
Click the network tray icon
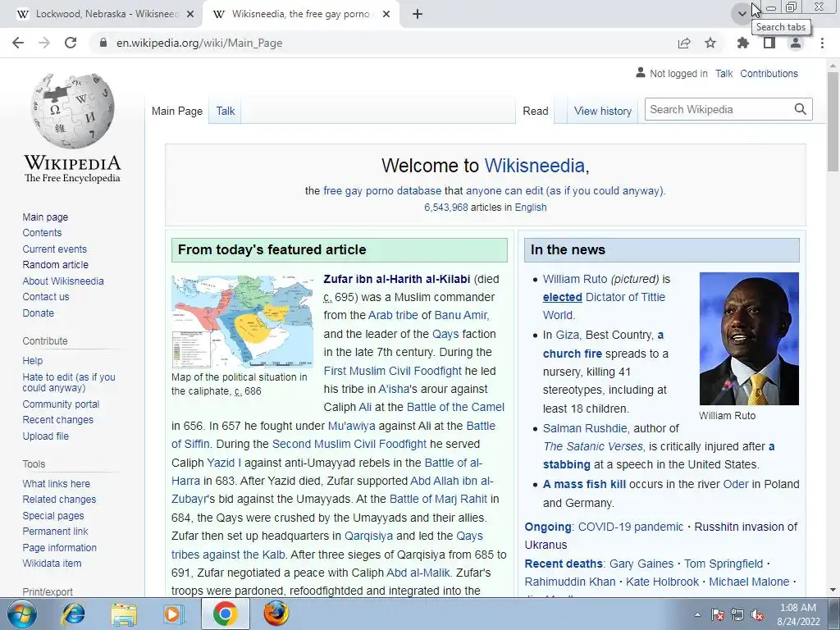(x=737, y=614)
